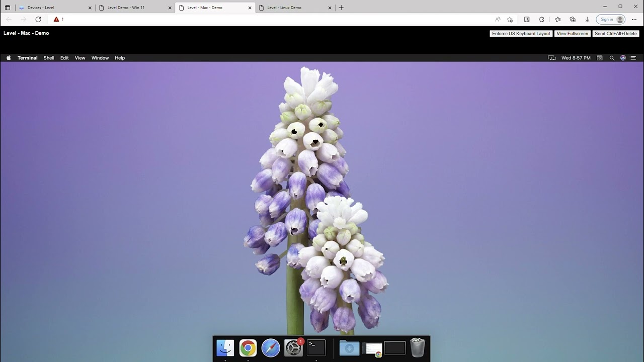Click the input source menu bar icon
Image resolution: width=644 pixels, height=362 pixels.
[x=600, y=58]
